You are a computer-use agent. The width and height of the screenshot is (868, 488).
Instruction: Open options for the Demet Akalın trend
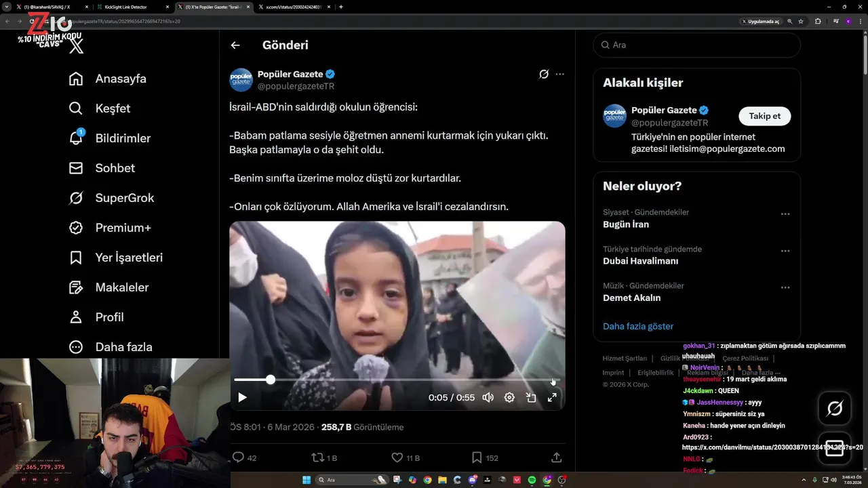coord(785,287)
